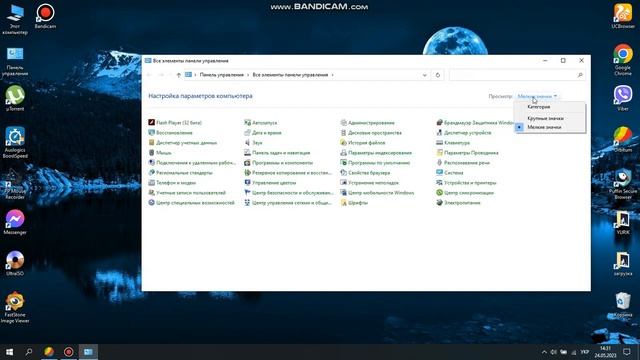This screenshot has width=640, height=360.
Task: Open the Автозапуск icon
Action: pos(247,122)
